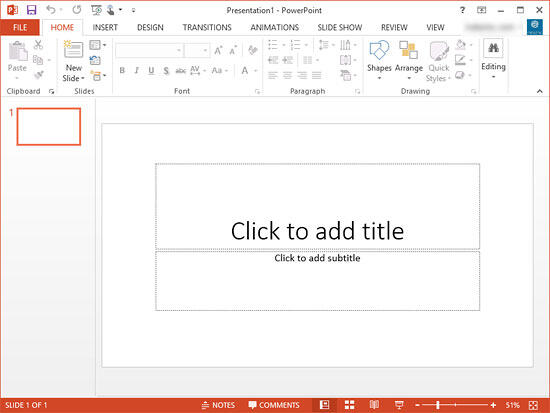550x413 pixels.
Task: Justify the paragraph text
Action: click(316, 75)
